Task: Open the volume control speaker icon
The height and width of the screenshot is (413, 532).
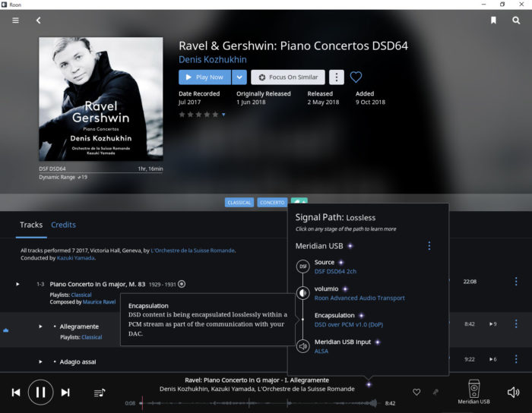Action: 513,392
